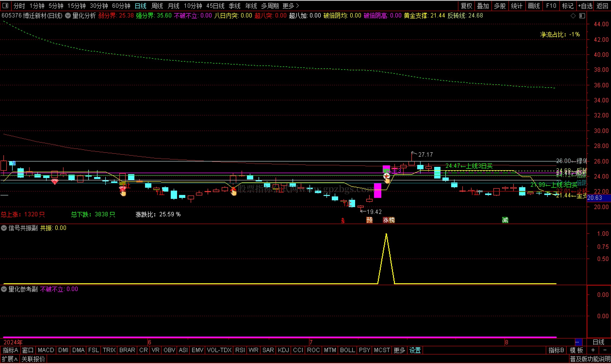
Task: Click the 预 signal marker below candles
Action: click(369, 220)
